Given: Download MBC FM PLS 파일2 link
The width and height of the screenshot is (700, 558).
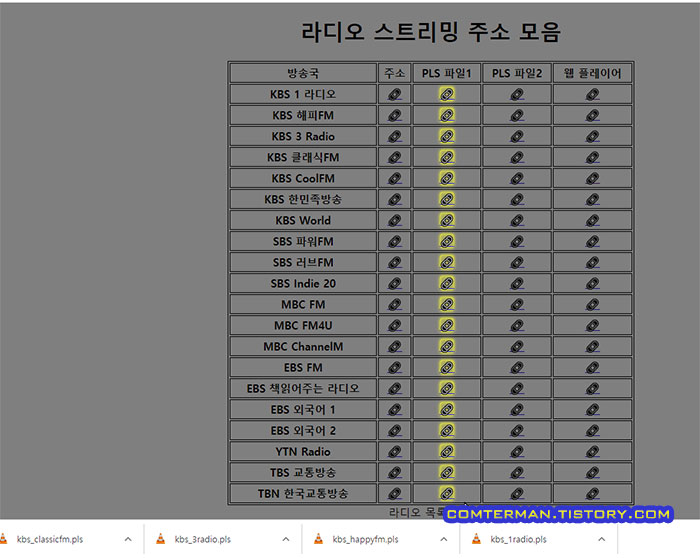Looking at the screenshot, I should tap(517, 305).
